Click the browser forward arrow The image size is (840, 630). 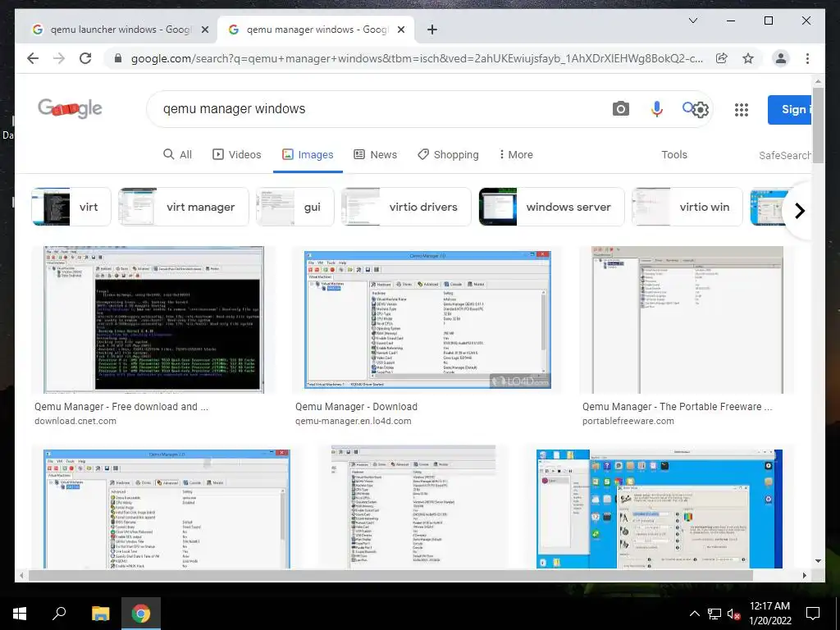(59, 58)
